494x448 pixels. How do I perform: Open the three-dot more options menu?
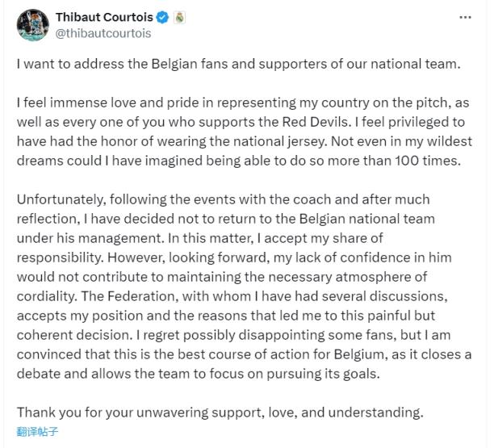[x=465, y=17]
